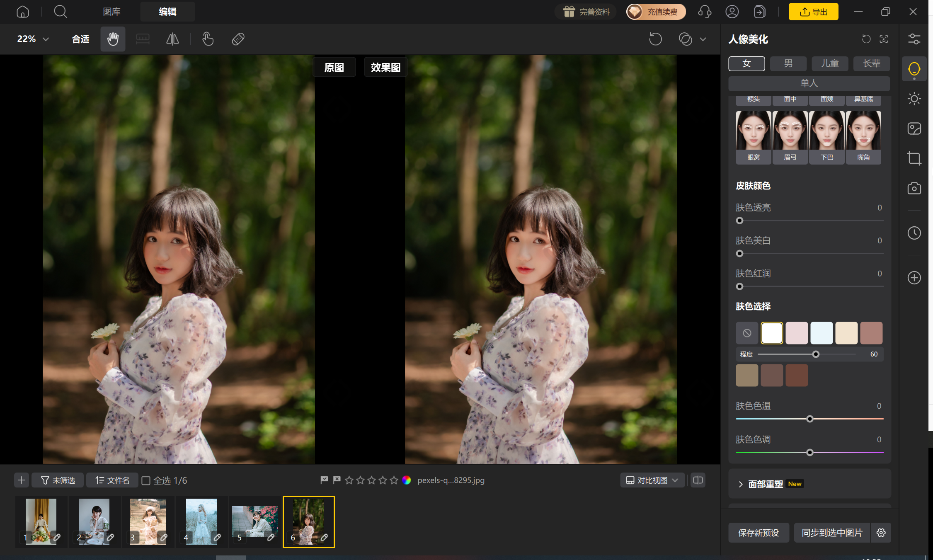Image resolution: width=933 pixels, height=560 pixels.
Task: Check the 全选 select-all checkbox
Action: pos(146,480)
